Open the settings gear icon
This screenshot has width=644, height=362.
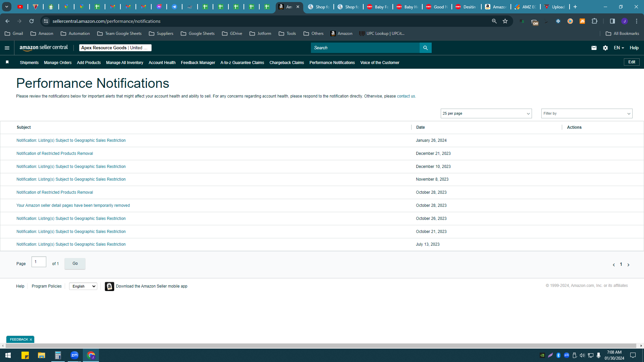(x=605, y=48)
